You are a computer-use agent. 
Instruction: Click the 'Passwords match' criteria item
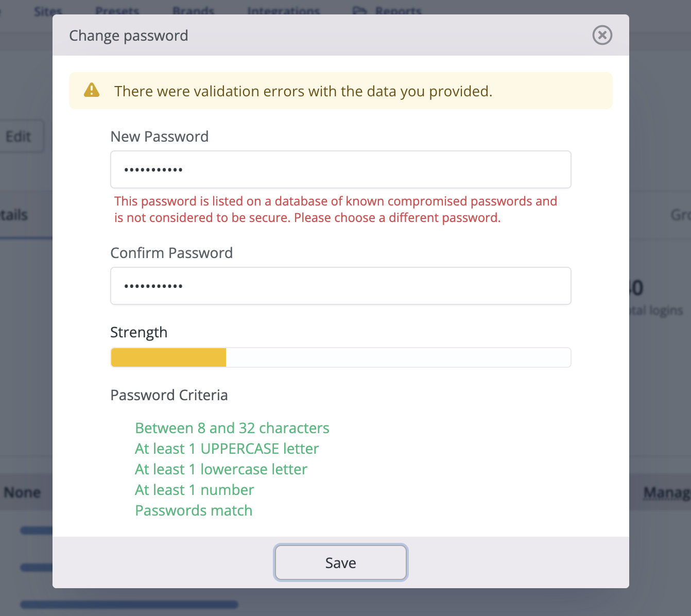[194, 510]
